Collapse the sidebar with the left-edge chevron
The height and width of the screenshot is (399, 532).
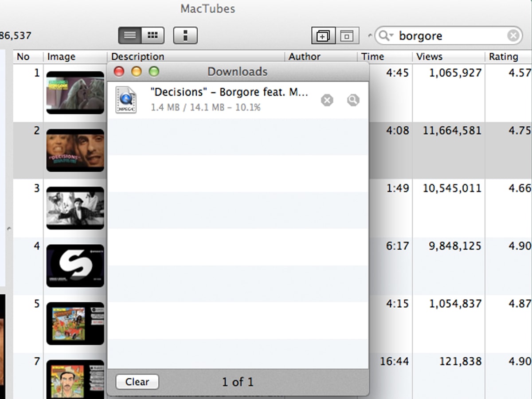(8, 229)
